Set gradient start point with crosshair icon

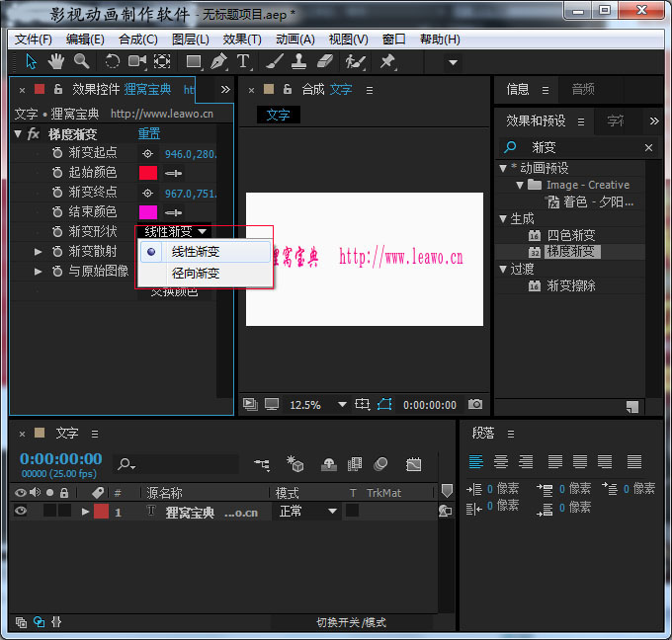tap(148, 153)
